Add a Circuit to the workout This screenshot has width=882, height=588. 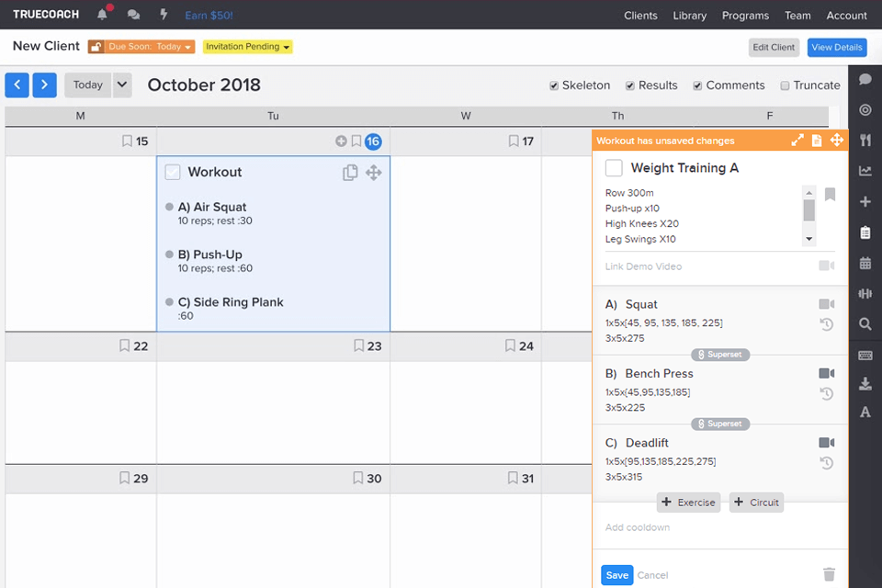point(756,502)
